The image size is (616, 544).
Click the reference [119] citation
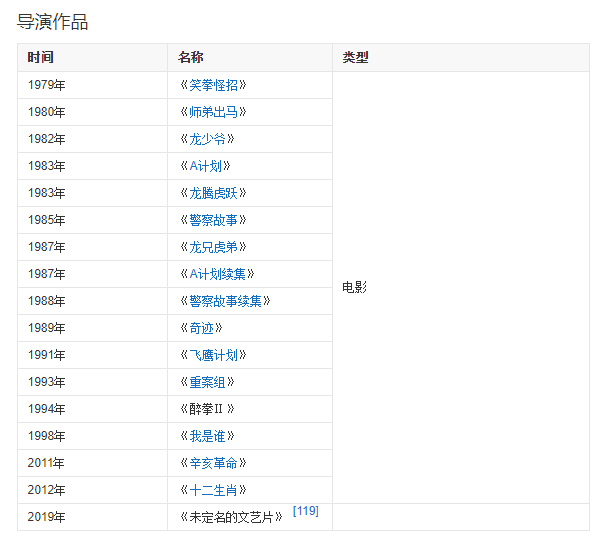pyautogui.click(x=305, y=511)
